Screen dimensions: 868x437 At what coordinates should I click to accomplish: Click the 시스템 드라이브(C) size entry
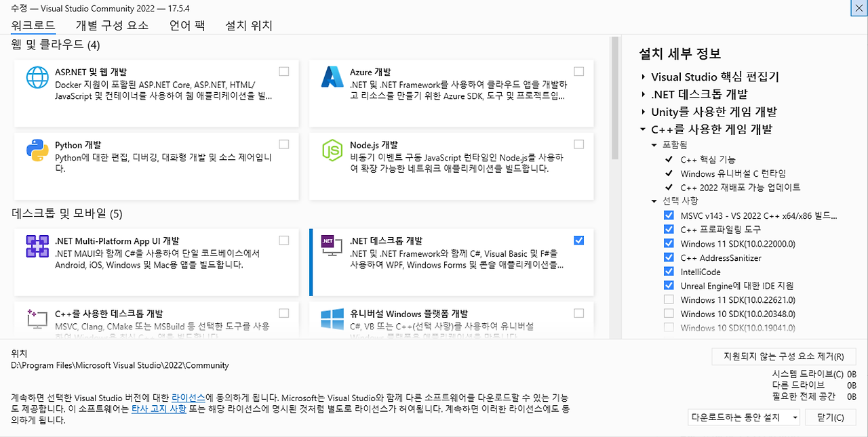click(814, 374)
